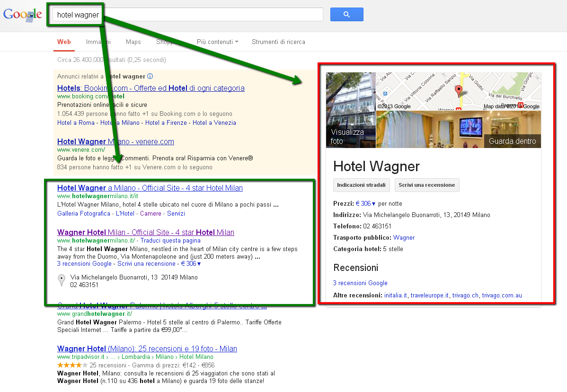The width and height of the screenshot is (567, 392).
Task: Expand the Più contenuti menu
Action: coord(217,42)
